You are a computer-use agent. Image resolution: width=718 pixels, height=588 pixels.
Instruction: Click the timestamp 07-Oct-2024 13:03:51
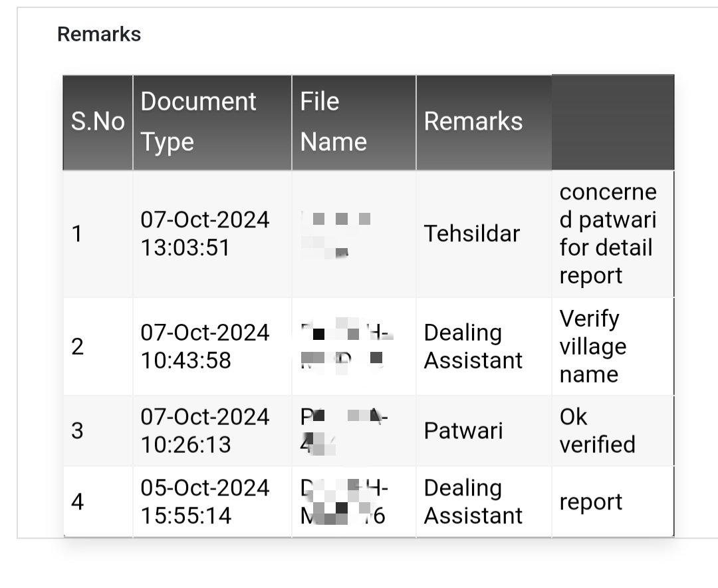pyautogui.click(x=205, y=234)
